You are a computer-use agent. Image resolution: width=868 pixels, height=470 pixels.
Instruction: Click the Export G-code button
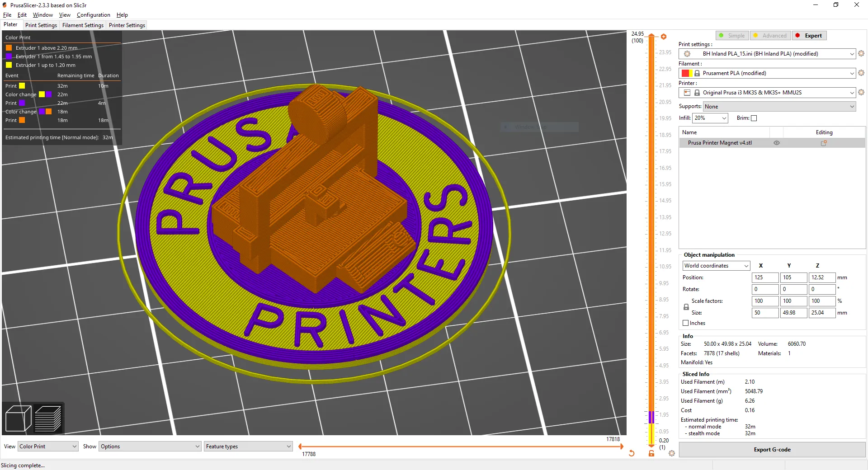pyautogui.click(x=771, y=450)
